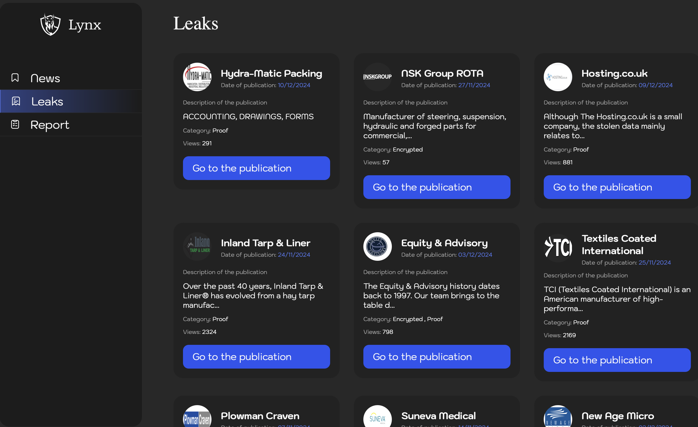Go to the Inland Tarp & Liner publication
This screenshot has height=427, width=698.
(x=256, y=357)
